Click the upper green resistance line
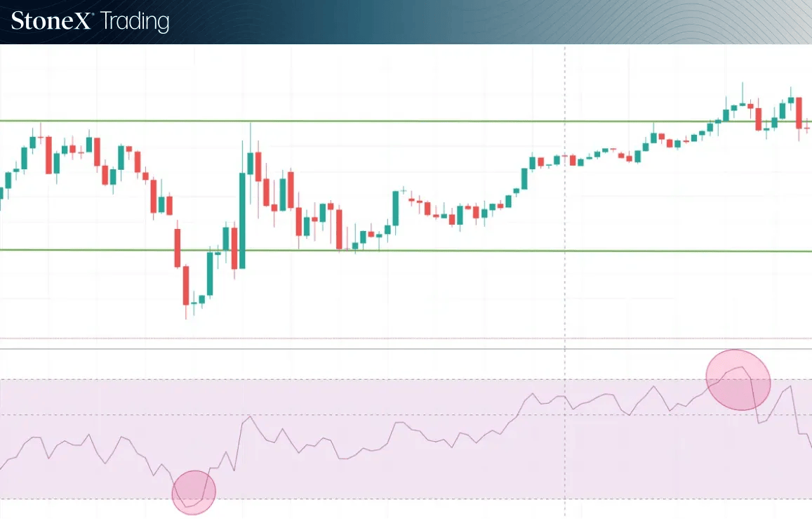 pyautogui.click(x=406, y=121)
